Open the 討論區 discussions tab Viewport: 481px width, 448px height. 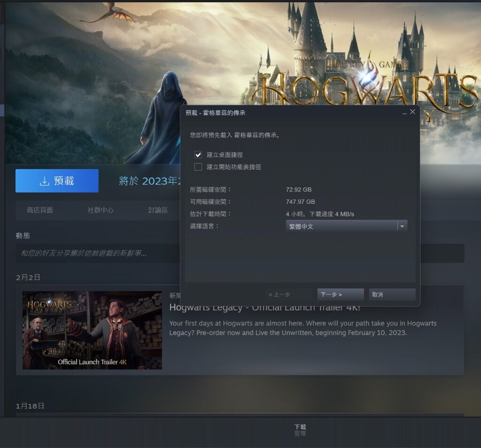click(158, 210)
